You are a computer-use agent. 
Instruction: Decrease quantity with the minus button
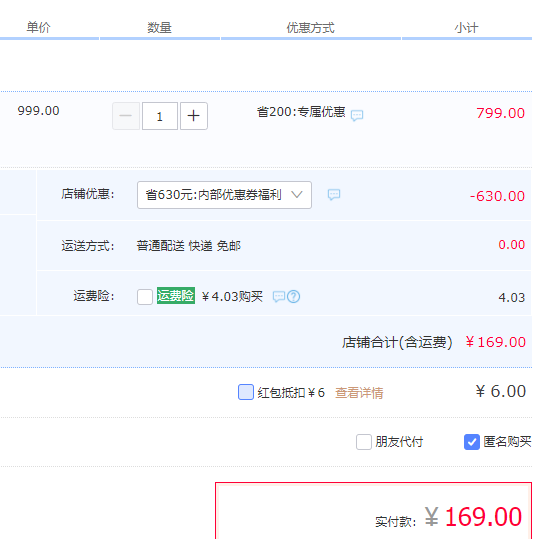pos(126,116)
